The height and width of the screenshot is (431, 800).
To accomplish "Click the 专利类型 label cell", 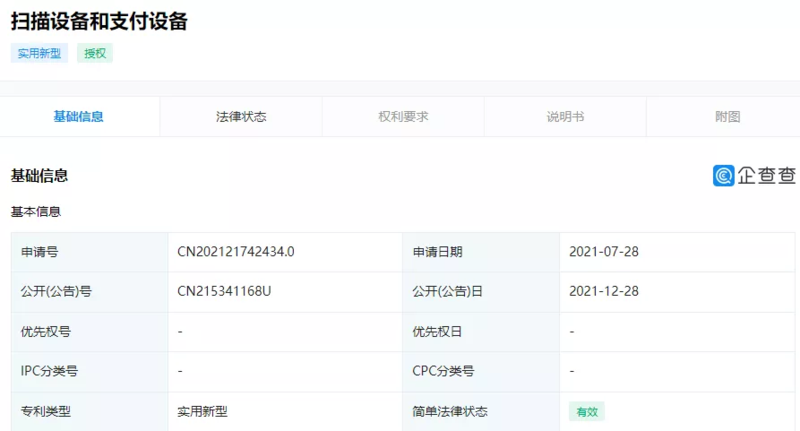I will click(90, 411).
